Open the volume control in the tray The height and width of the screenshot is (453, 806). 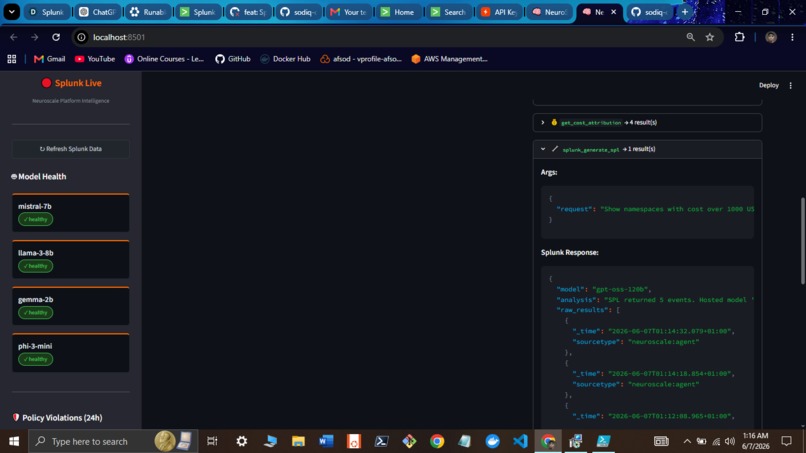(730, 441)
